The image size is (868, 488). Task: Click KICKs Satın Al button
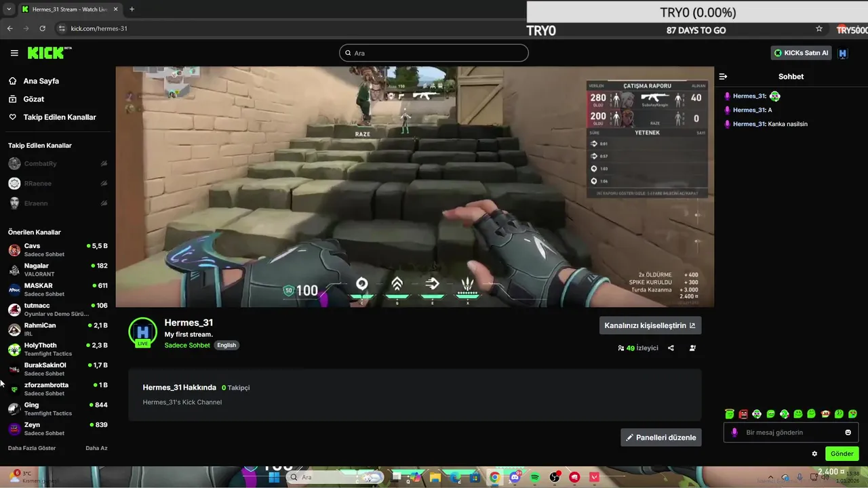pyautogui.click(x=801, y=53)
